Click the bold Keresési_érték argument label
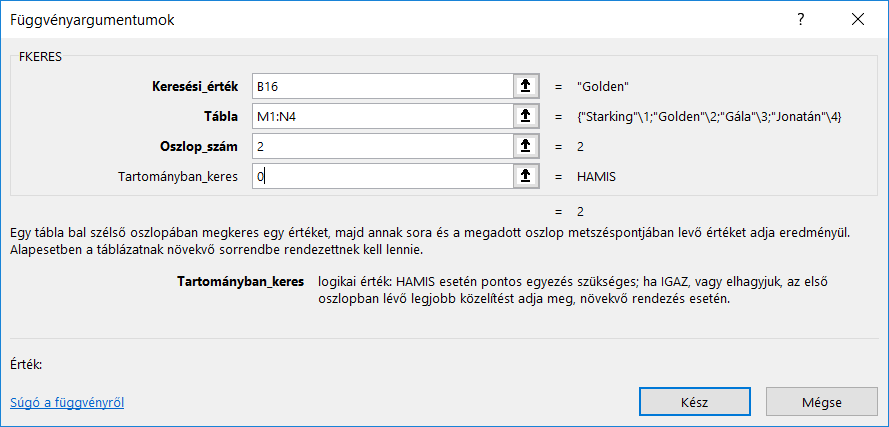 tap(194, 86)
